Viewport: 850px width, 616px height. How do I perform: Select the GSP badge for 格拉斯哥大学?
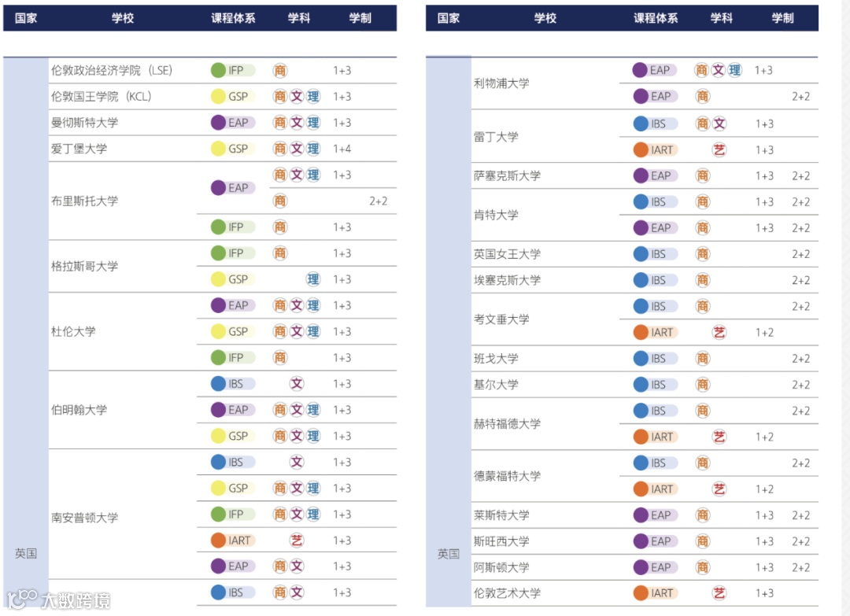tap(232, 279)
